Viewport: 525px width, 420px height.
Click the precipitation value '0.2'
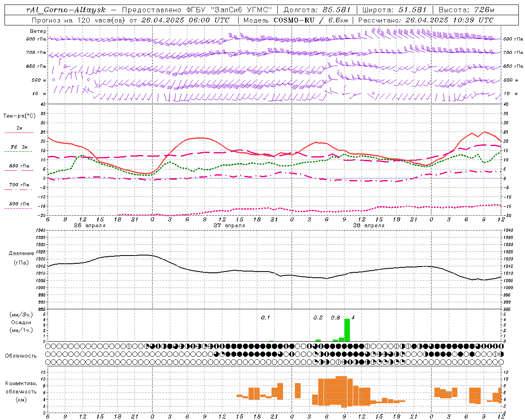(x=318, y=318)
